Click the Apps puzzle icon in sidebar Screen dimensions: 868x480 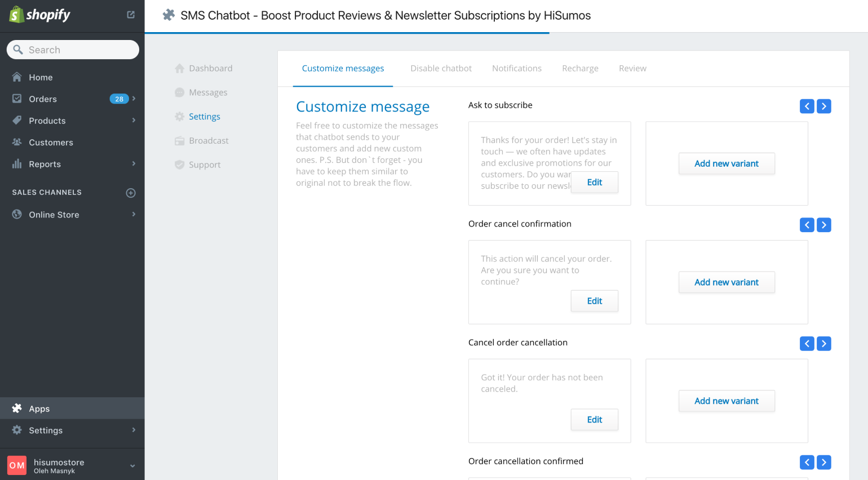17,408
